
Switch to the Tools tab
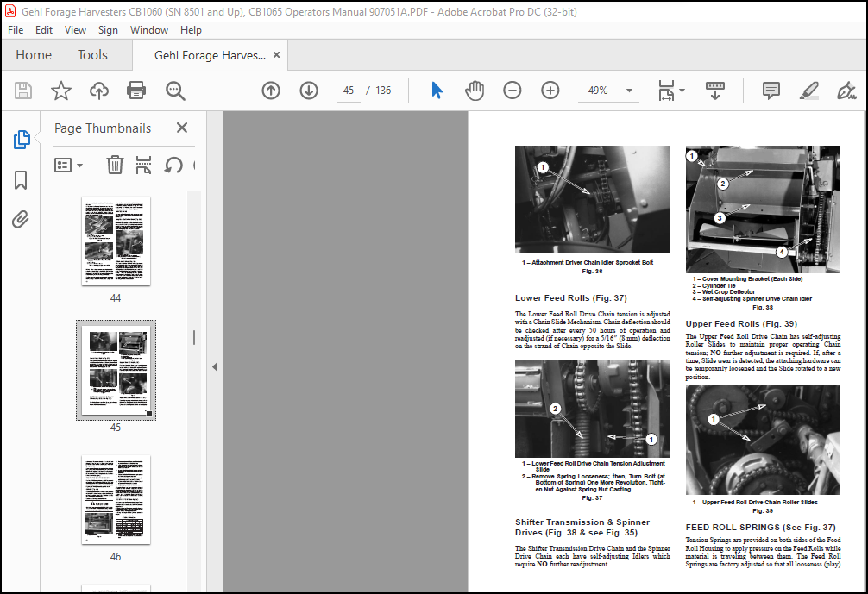pos(92,55)
